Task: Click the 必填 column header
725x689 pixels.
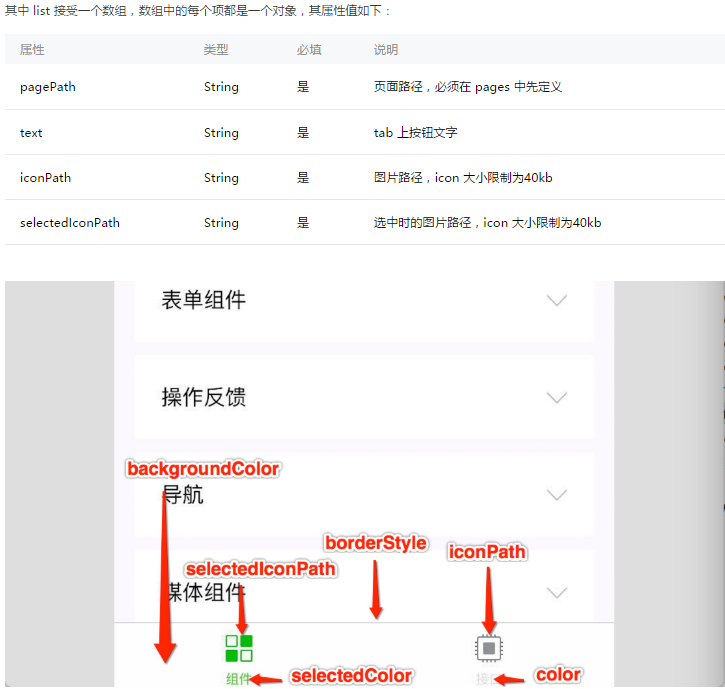Action: pyautogui.click(x=309, y=50)
